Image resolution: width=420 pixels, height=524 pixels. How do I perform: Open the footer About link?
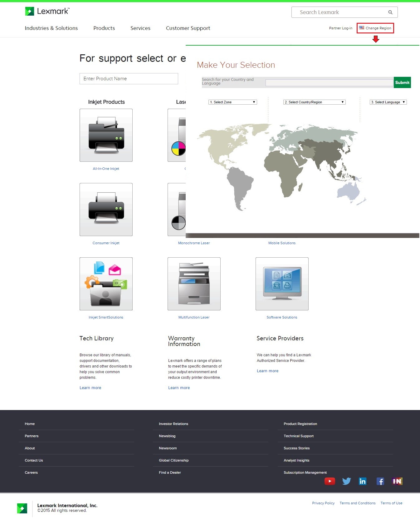[30, 448]
